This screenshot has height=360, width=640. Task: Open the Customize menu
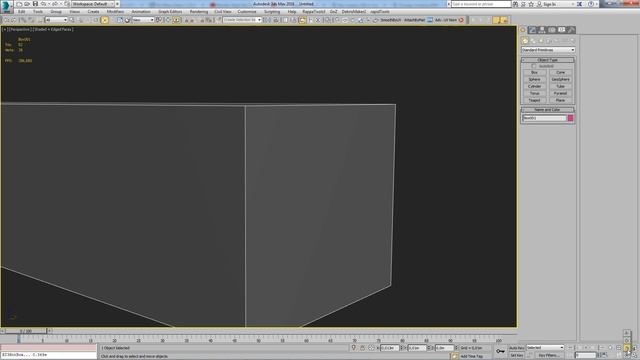247,12
